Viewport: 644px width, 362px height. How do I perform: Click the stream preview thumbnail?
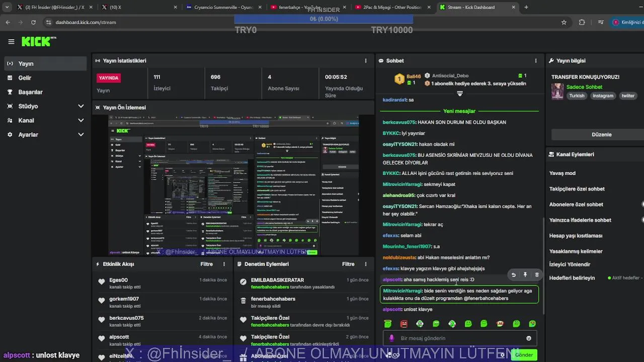(x=233, y=185)
